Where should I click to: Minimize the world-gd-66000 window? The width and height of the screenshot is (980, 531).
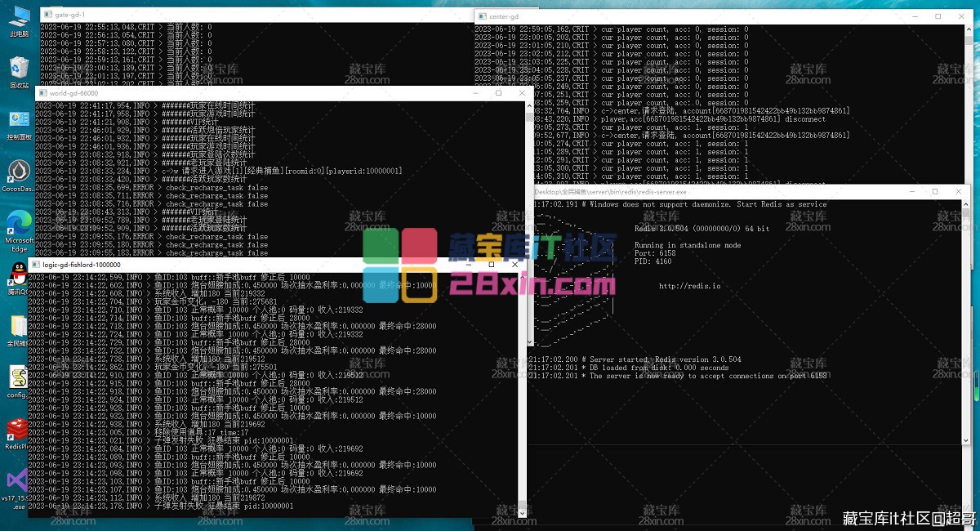478,93
